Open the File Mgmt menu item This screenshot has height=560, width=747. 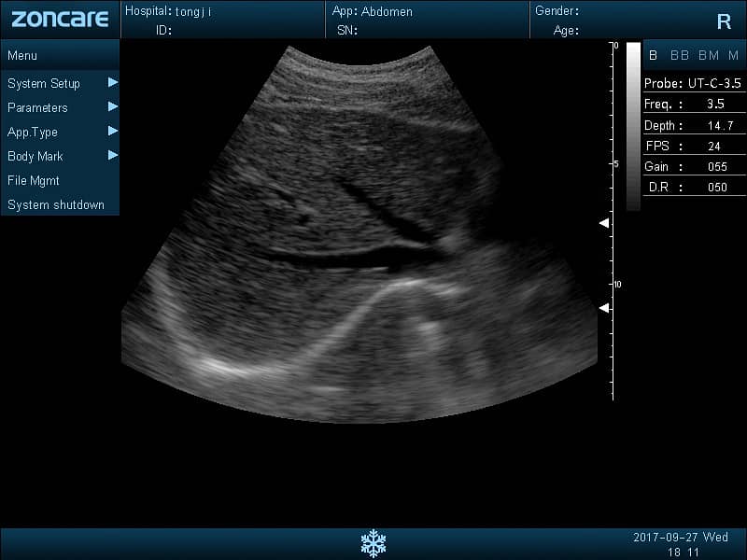pos(34,180)
